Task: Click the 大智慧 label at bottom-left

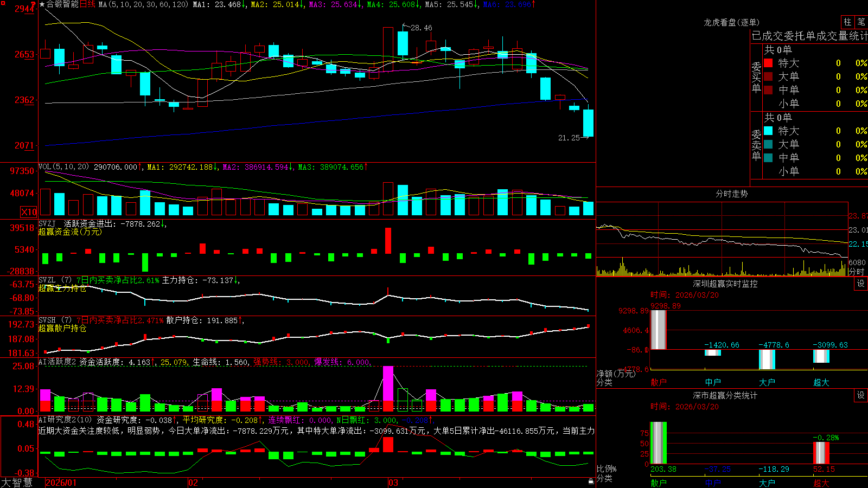Action: point(17,483)
